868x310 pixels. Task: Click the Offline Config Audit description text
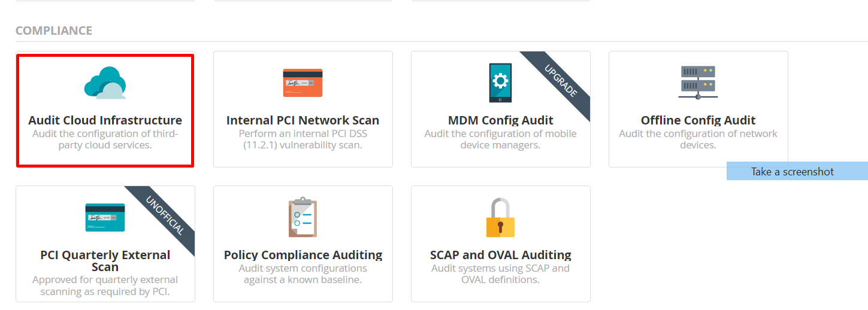click(x=698, y=139)
